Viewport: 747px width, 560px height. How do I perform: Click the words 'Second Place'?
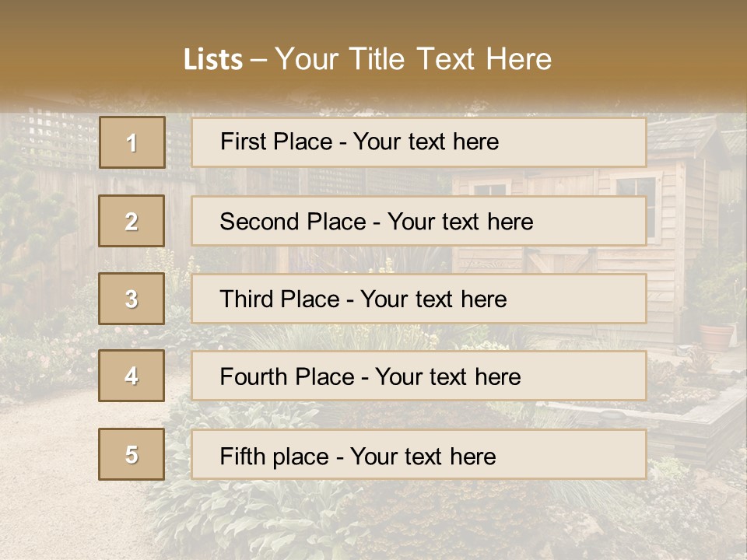pyautogui.click(x=293, y=222)
